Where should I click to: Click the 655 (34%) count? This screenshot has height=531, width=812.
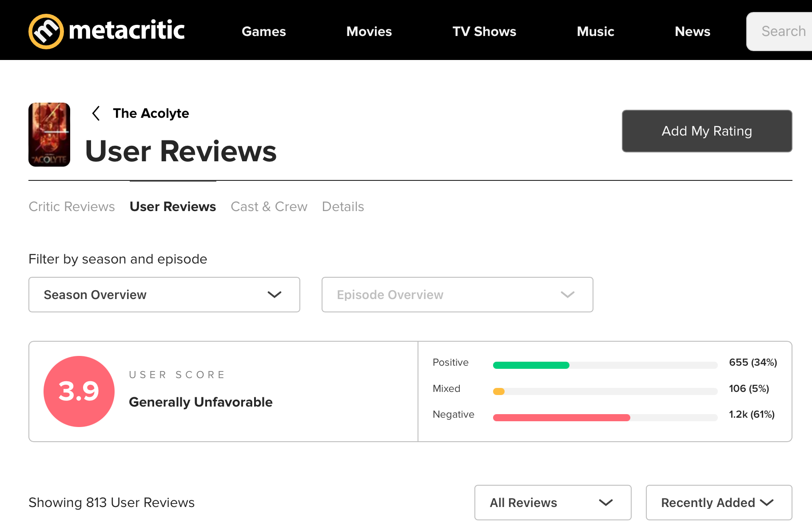pos(753,363)
